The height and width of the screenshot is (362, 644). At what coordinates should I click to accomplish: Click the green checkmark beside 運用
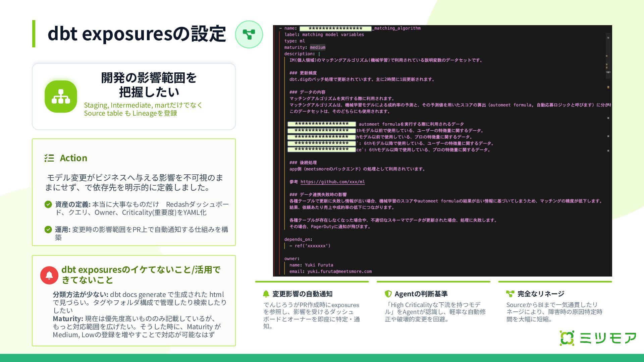(x=48, y=230)
